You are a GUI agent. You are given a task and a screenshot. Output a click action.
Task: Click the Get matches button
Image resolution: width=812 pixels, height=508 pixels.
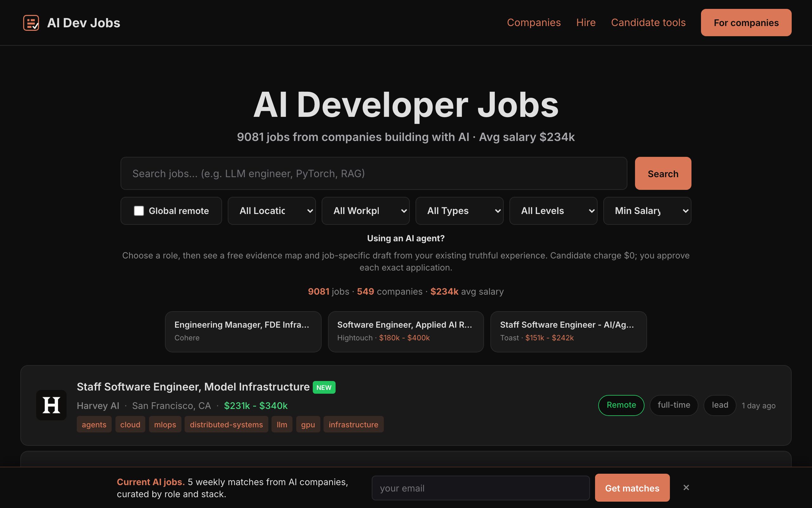point(632,488)
